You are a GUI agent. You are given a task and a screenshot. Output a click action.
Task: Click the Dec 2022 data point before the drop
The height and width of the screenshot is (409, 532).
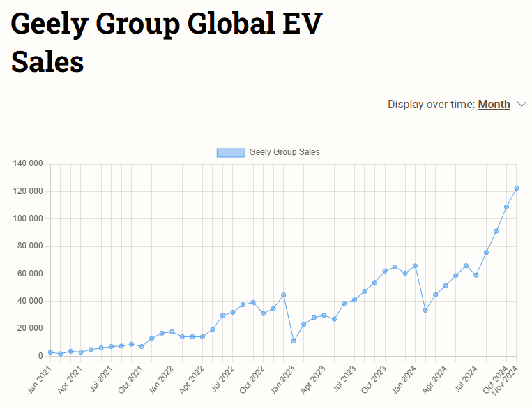284,295
